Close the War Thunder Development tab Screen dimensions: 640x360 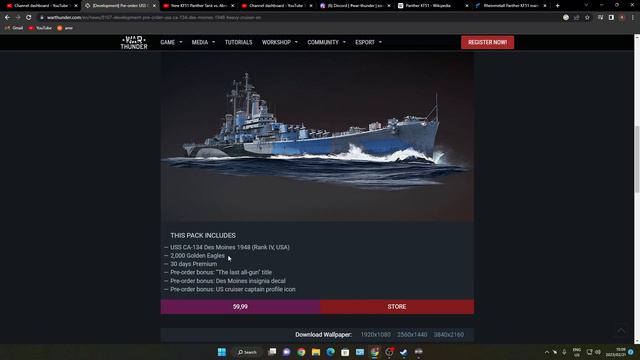(x=154, y=6)
